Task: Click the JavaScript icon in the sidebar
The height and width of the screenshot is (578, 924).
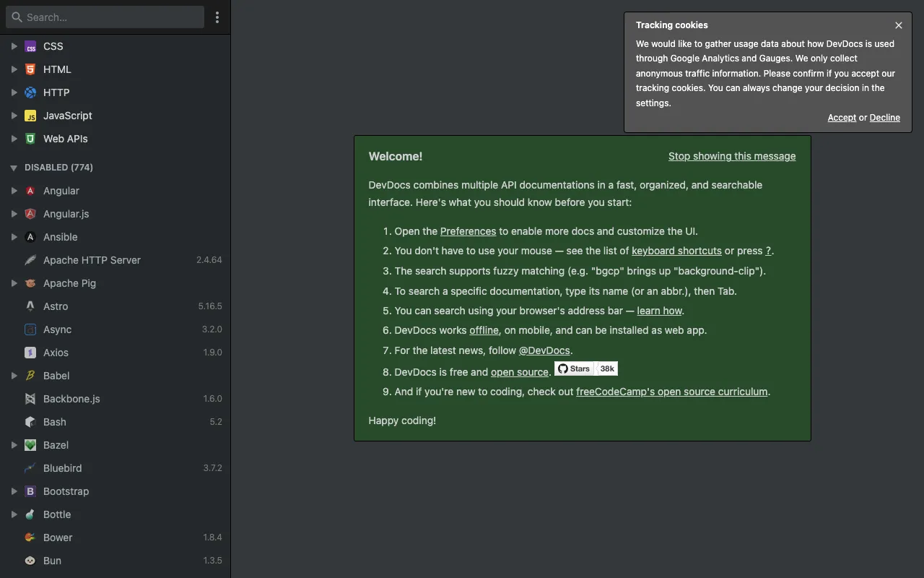Action: pos(30,116)
